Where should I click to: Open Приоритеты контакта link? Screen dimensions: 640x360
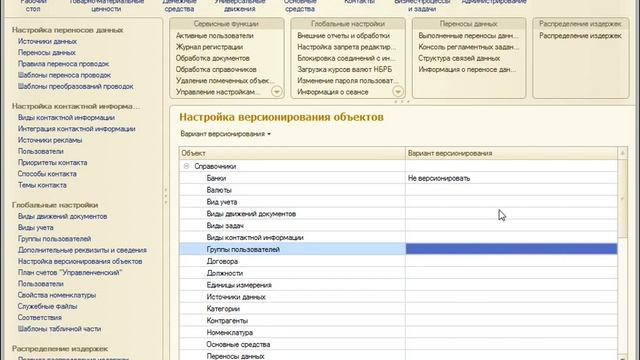(x=52, y=162)
